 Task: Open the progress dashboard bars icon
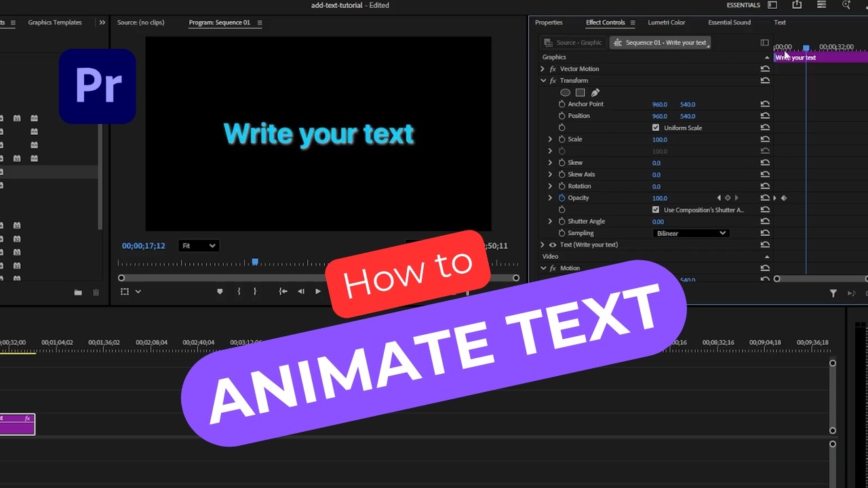pyautogui.click(x=822, y=5)
